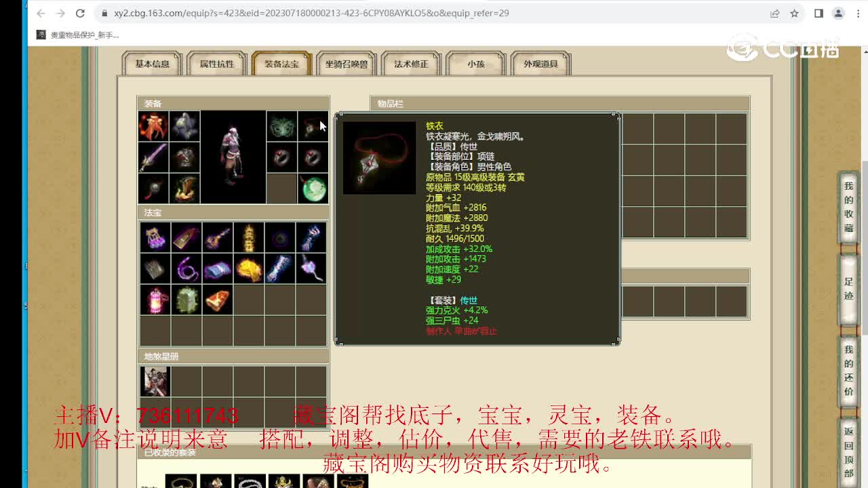This screenshot has width=868, height=488.
Task: Switch to the 法术修正 tab
Action: click(411, 64)
